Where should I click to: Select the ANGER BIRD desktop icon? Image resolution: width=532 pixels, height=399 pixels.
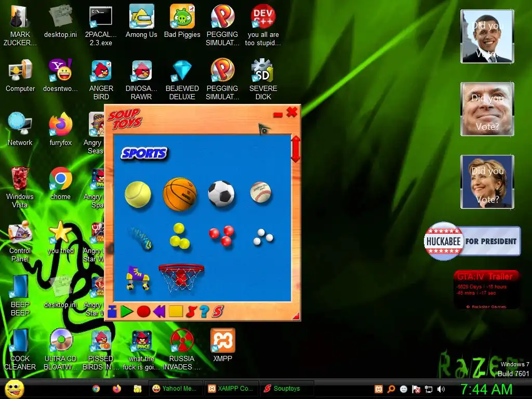point(101,79)
